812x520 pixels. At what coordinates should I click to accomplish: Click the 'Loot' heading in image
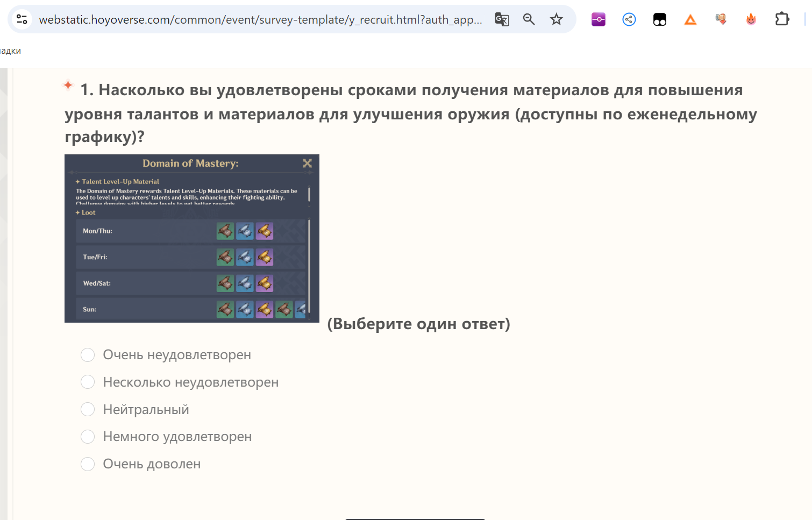pyautogui.click(x=88, y=213)
